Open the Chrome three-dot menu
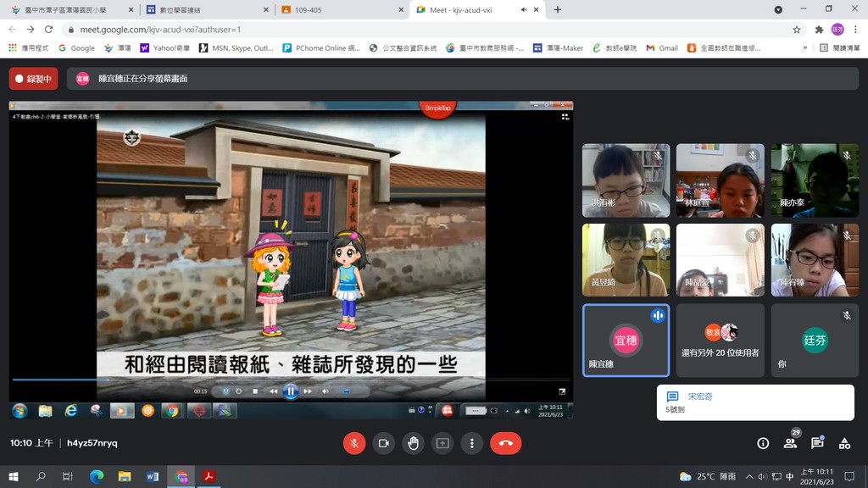 [x=855, y=30]
